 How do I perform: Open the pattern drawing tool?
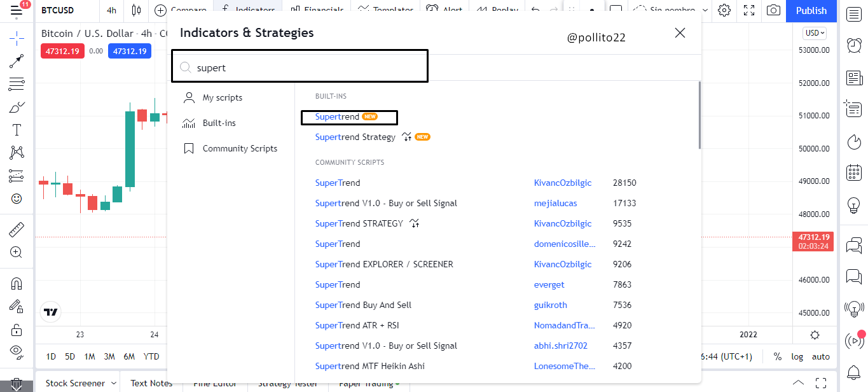tap(17, 153)
